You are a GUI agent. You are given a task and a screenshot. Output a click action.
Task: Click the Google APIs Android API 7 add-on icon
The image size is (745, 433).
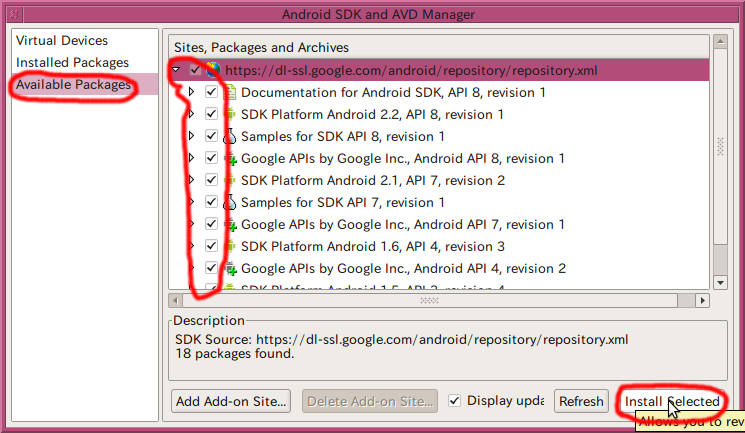pos(230,224)
